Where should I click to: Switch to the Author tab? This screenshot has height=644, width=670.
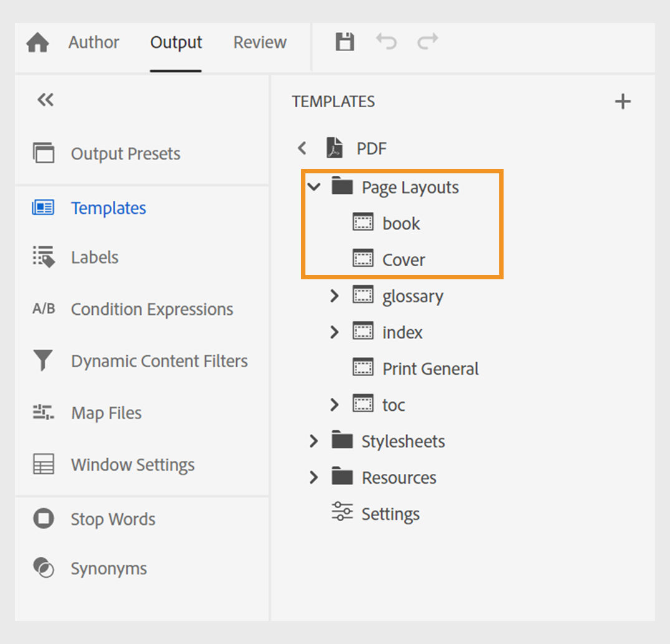93,42
